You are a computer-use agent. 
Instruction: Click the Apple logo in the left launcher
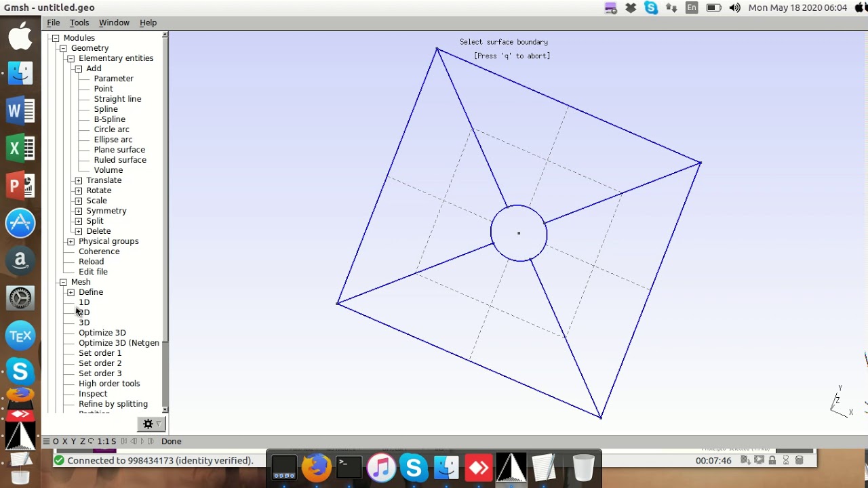[20, 36]
